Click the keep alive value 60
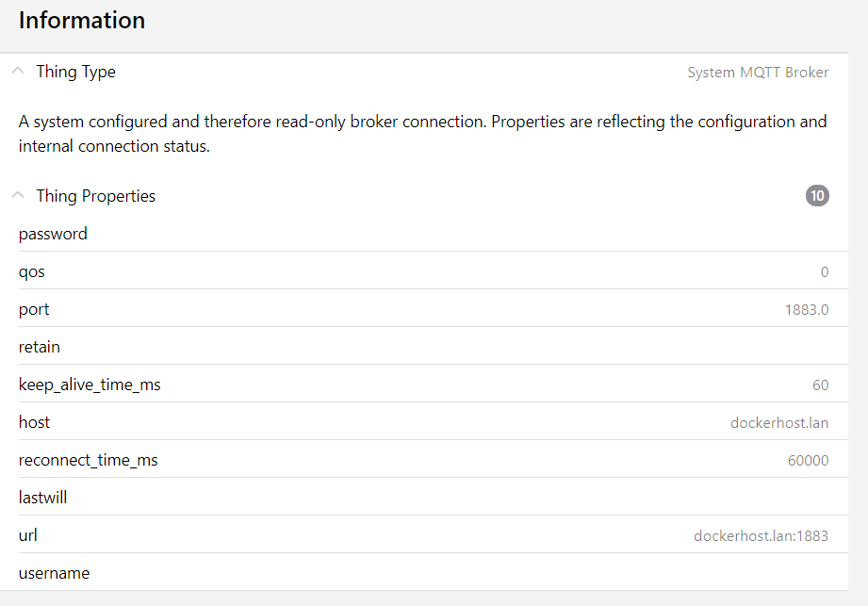The width and height of the screenshot is (868, 606). [820, 385]
